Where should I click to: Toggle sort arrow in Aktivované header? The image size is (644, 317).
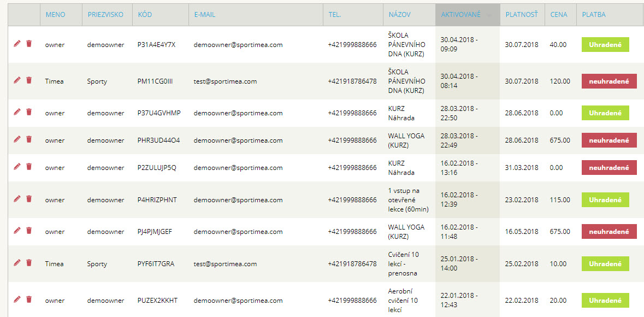coord(489,15)
